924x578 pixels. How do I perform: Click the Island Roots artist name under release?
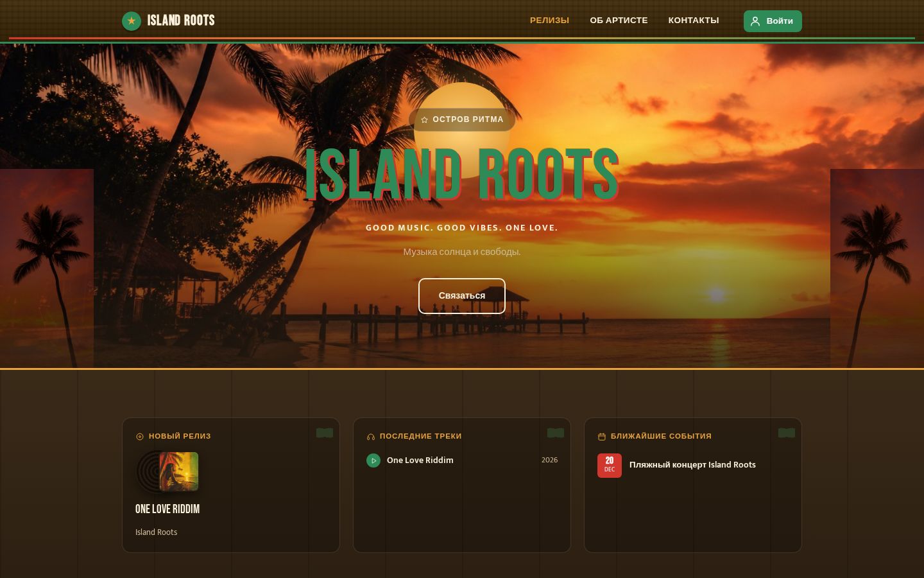click(156, 532)
